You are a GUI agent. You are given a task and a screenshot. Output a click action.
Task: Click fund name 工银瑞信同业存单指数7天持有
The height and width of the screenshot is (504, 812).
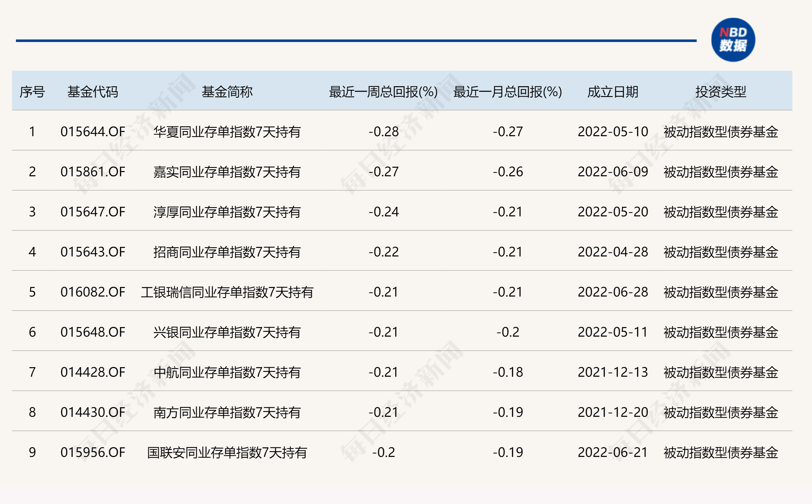click(227, 292)
